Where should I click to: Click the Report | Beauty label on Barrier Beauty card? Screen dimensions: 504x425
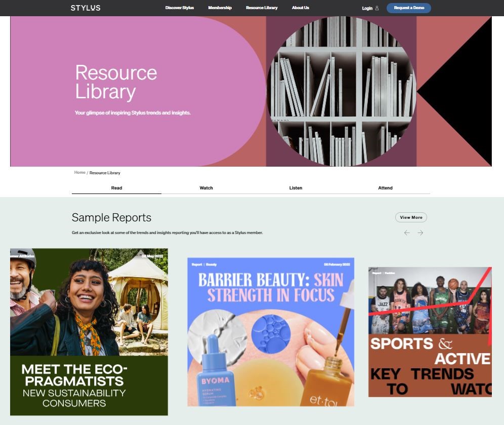tap(204, 264)
